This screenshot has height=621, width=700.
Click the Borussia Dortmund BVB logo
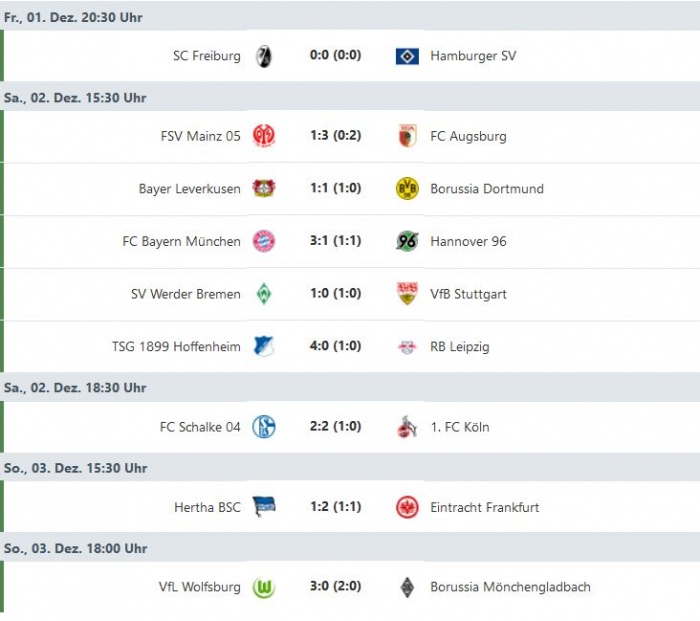click(407, 188)
